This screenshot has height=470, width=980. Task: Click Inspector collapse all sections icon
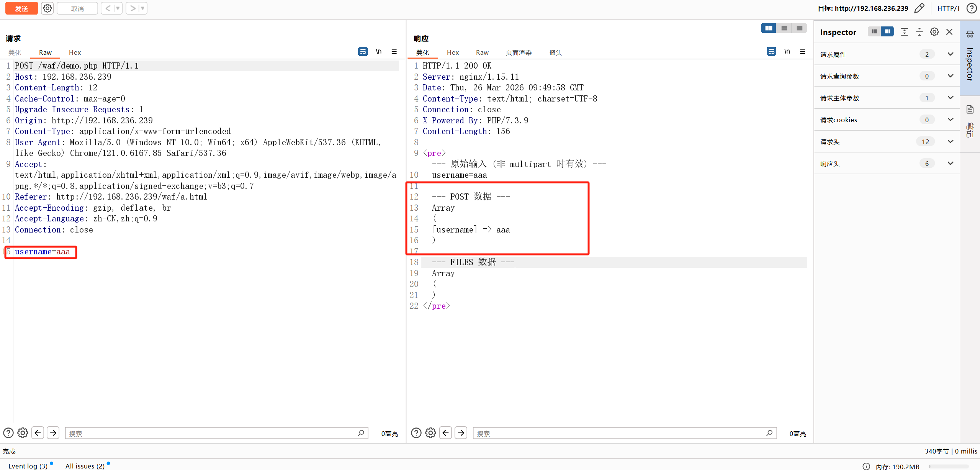[x=919, y=32]
